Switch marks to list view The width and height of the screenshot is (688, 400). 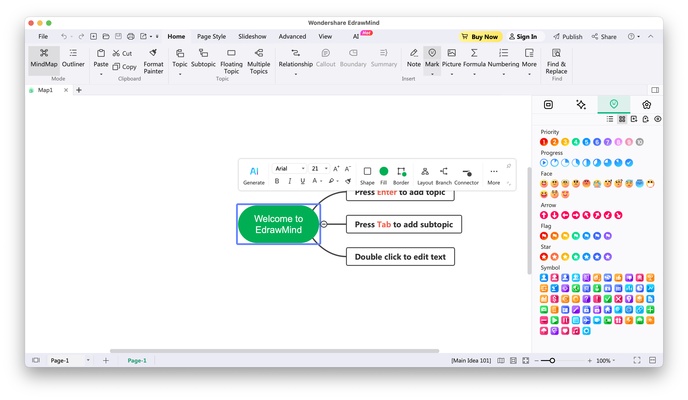coord(610,119)
